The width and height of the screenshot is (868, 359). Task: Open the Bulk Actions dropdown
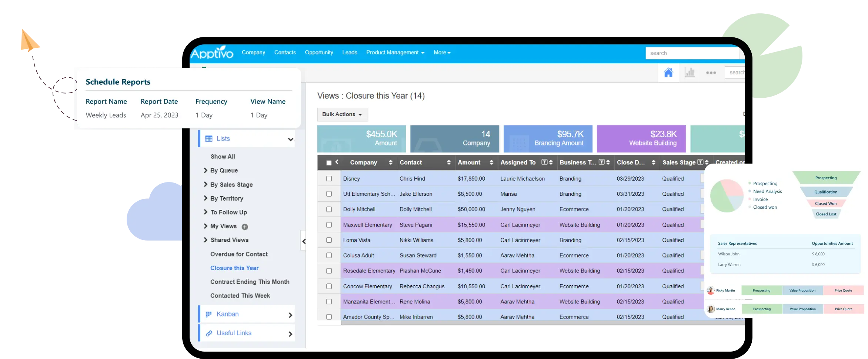(x=342, y=114)
